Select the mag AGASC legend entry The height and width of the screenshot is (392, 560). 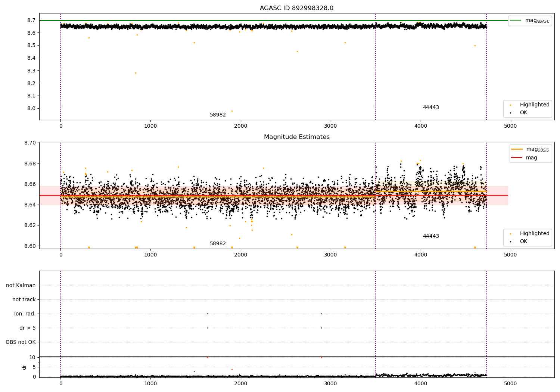tap(530, 21)
